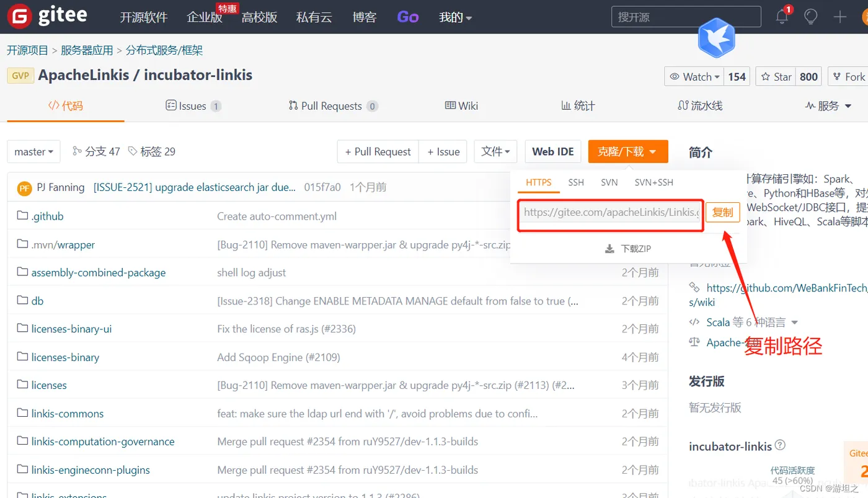The height and width of the screenshot is (498, 868).
Task: Open the Issues tab
Action: (193, 106)
